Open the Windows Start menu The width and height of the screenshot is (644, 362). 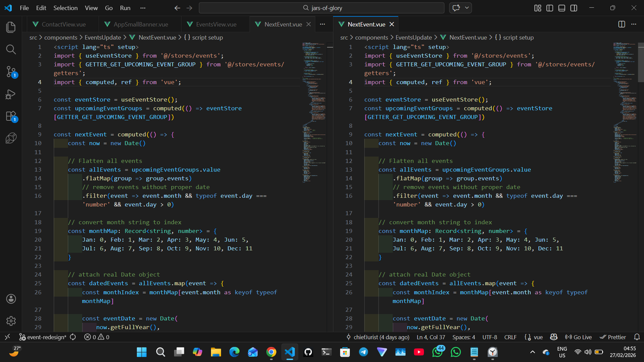(x=142, y=352)
